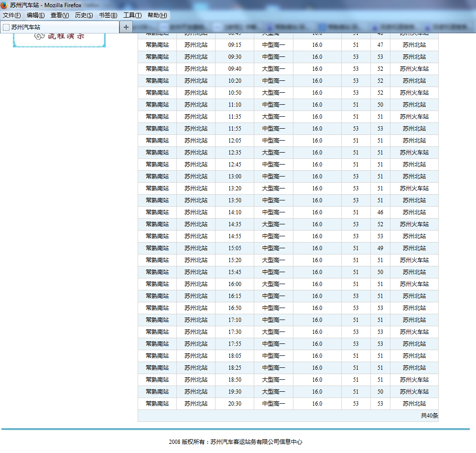
Task: Click departure time 12:05
Action: 235,141
